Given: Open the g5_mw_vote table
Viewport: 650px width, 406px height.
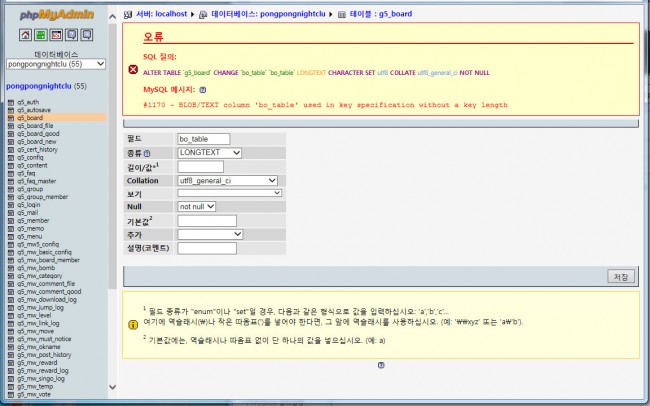Looking at the screenshot, I should (x=34, y=394).
